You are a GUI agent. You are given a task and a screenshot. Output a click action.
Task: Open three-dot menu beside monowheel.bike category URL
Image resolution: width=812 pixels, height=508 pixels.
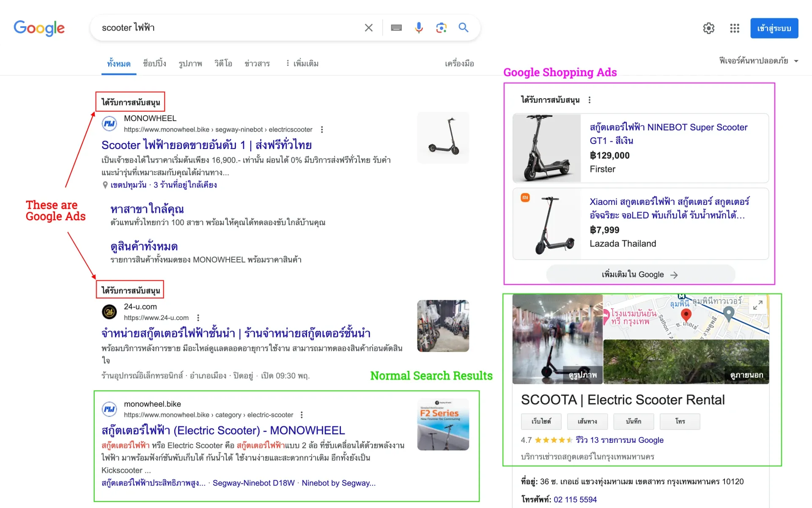point(302,415)
